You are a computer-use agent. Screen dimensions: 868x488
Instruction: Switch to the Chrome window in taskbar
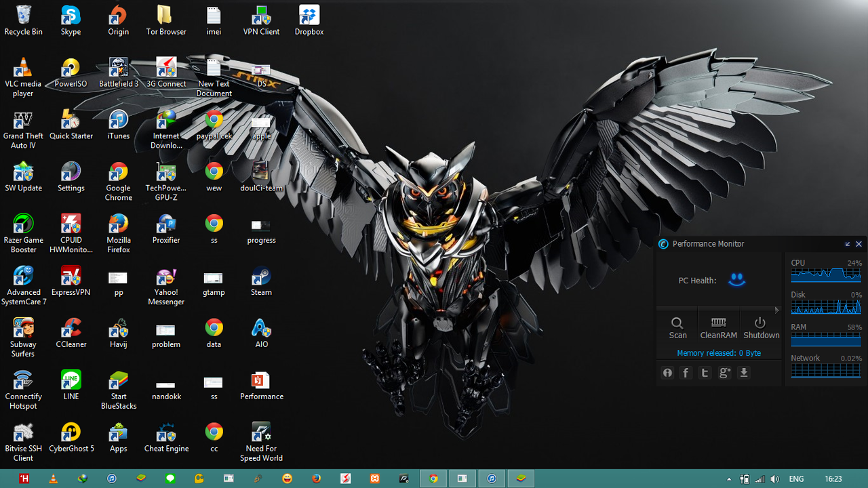point(433,479)
